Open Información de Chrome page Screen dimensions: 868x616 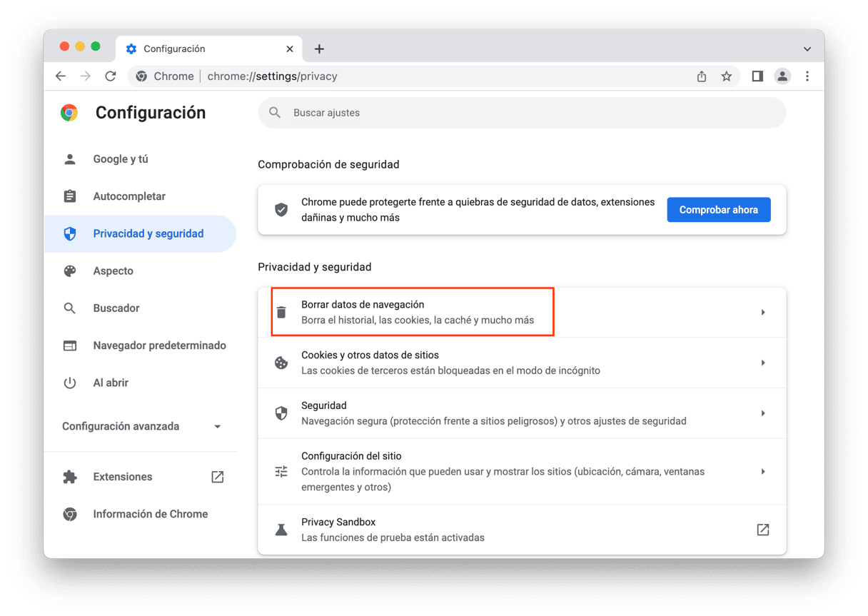[x=140, y=514]
